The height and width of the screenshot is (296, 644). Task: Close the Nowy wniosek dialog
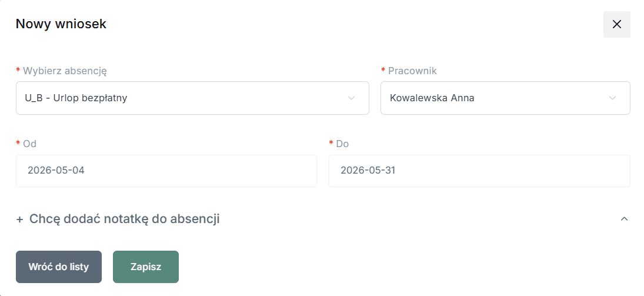616,24
